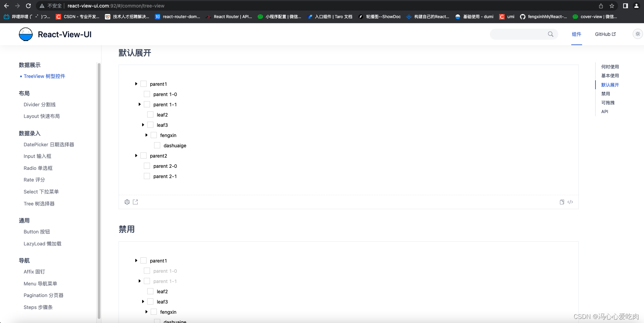Jump to 禁用 in the table of contents
This screenshot has height=323, width=644.
coord(605,94)
